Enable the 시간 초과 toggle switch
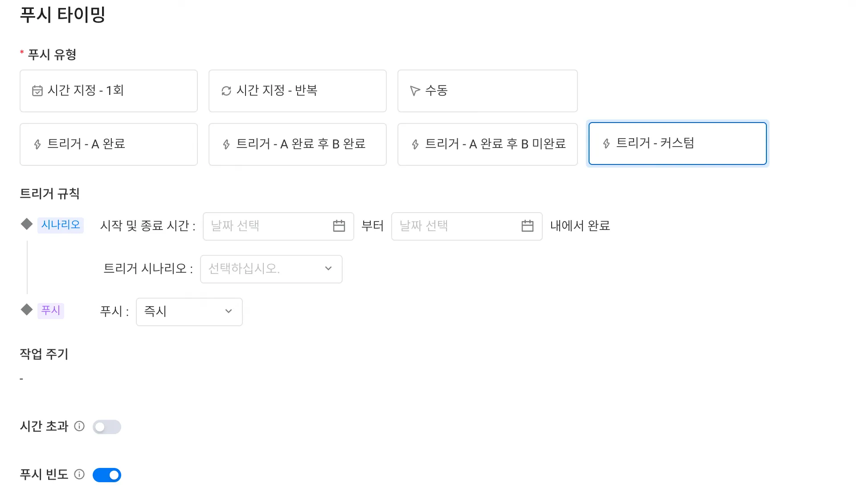The height and width of the screenshot is (492, 868). [107, 427]
